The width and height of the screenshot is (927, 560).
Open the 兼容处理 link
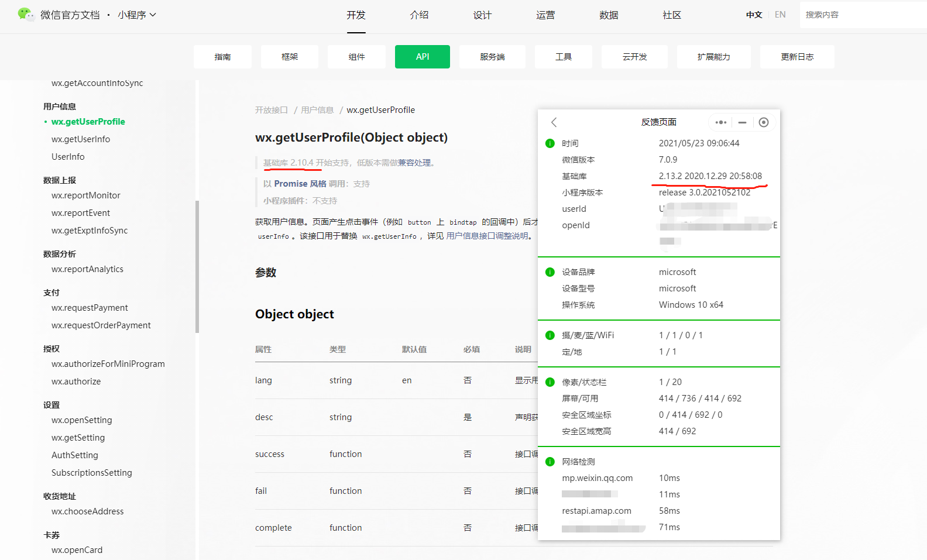(414, 163)
